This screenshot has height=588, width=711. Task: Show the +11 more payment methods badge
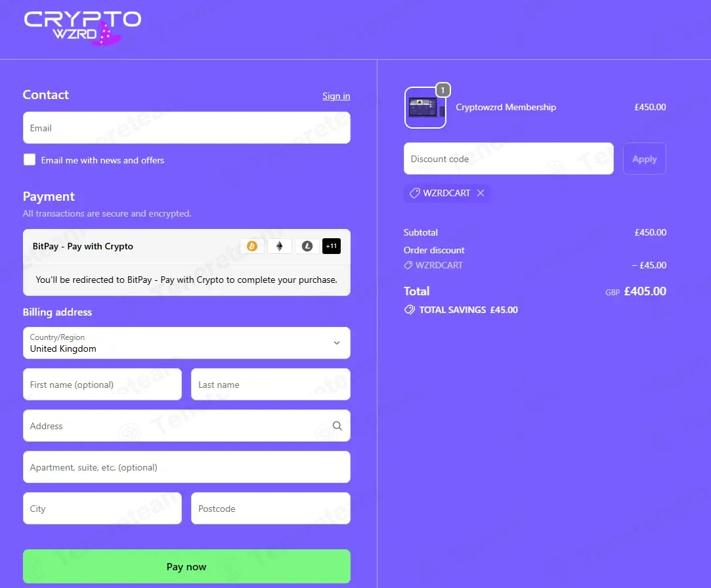(x=332, y=246)
